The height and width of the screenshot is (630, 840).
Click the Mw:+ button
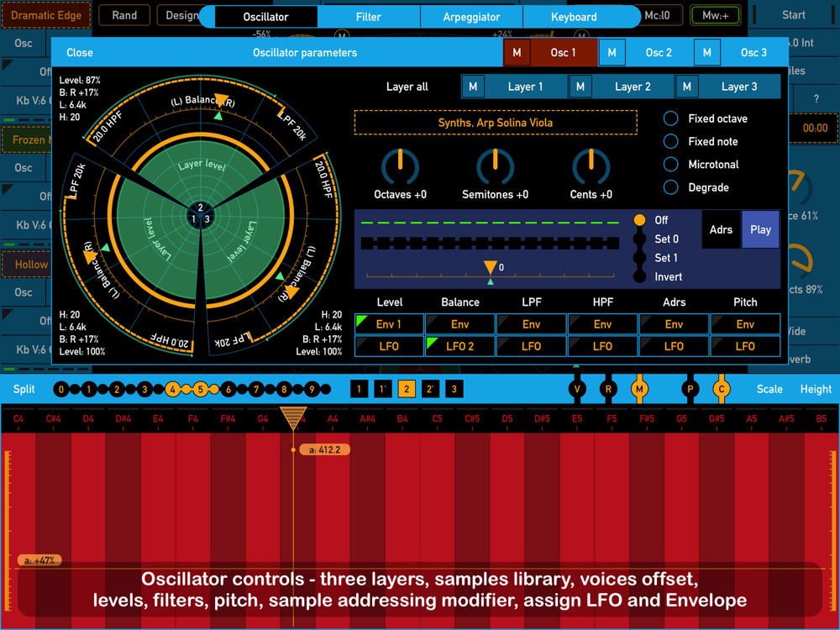[x=715, y=15]
